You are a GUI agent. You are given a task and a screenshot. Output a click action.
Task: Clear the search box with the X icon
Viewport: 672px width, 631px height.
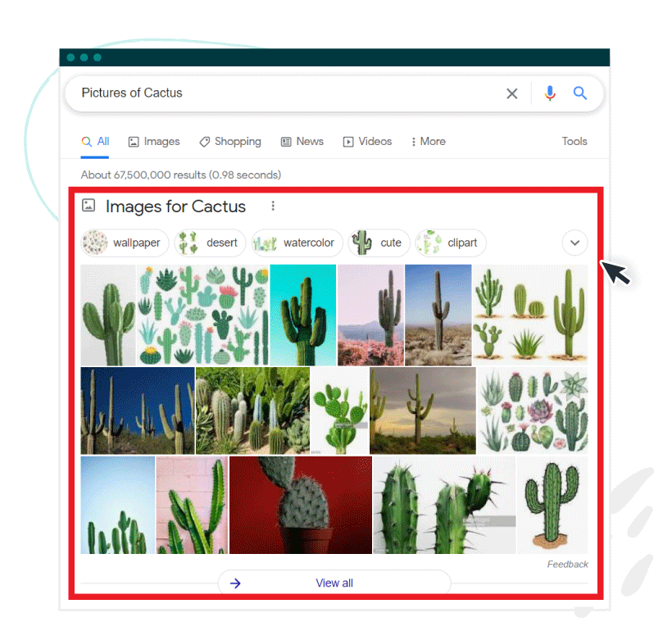tap(511, 93)
